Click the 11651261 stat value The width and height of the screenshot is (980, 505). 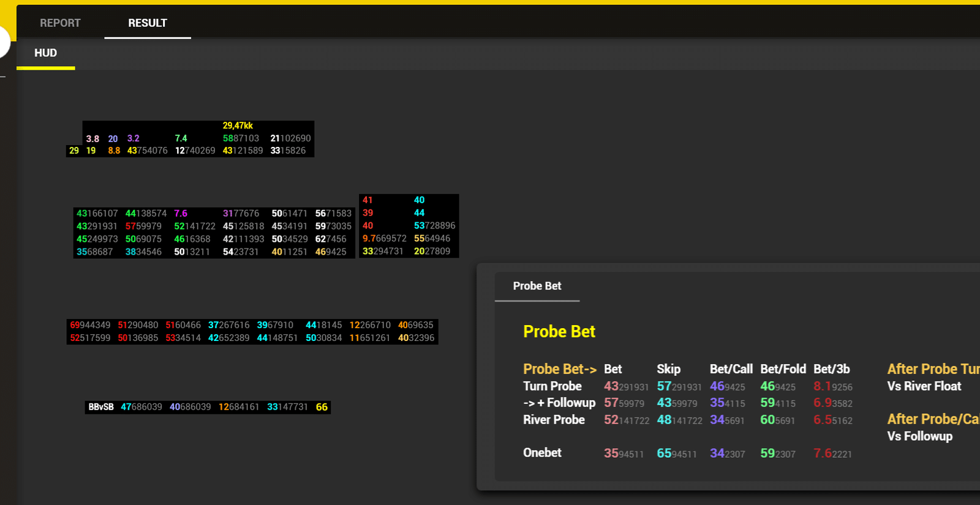(x=369, y=338)
